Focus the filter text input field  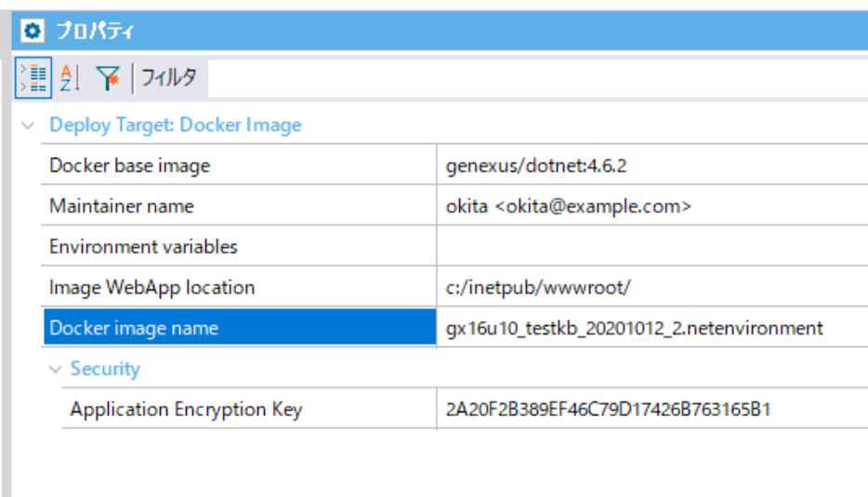click(x=537, y=78)
